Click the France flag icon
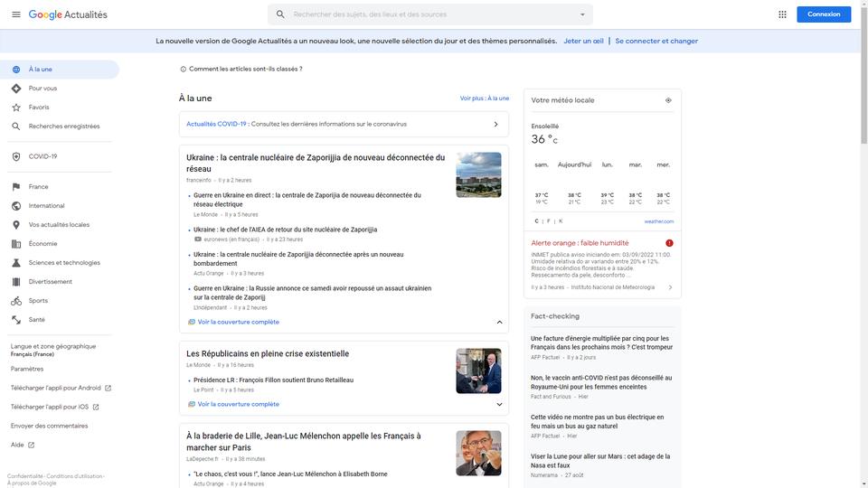This screenshot has width=868, height=488. click(16, 187)
